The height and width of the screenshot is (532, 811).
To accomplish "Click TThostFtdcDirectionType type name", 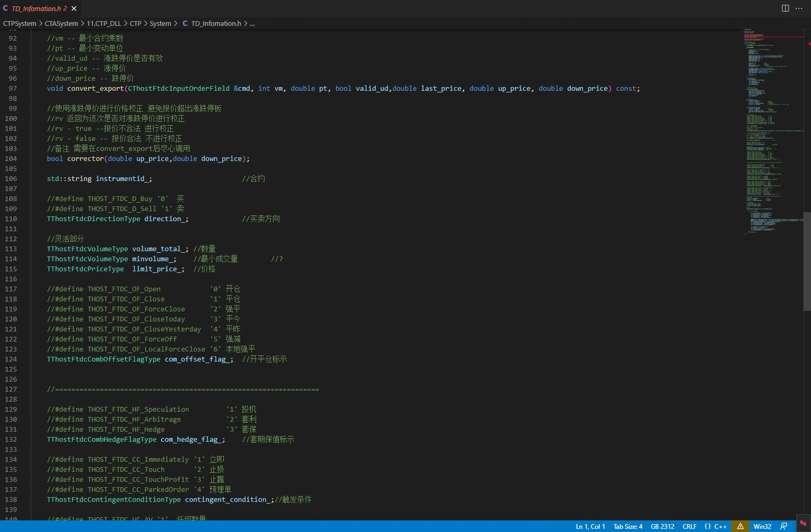I will point(93,218).
